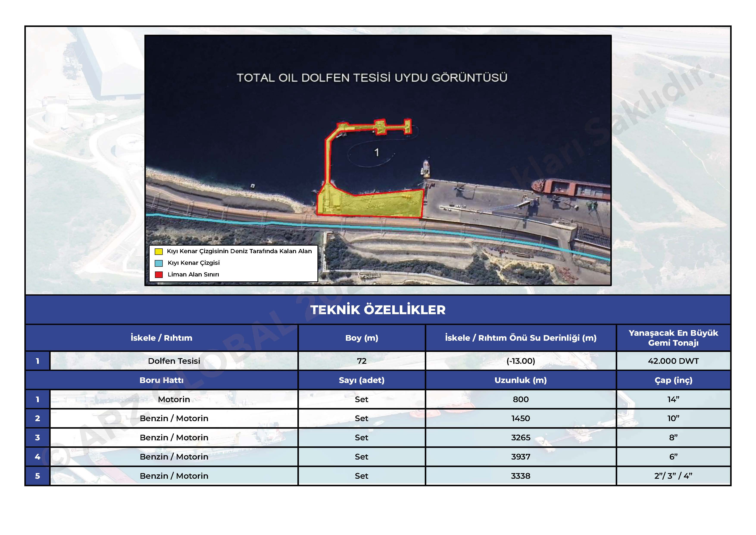
Task: Click 'Set' in the 1450 row
Action: pyautogui.click(x=362, y=418)
